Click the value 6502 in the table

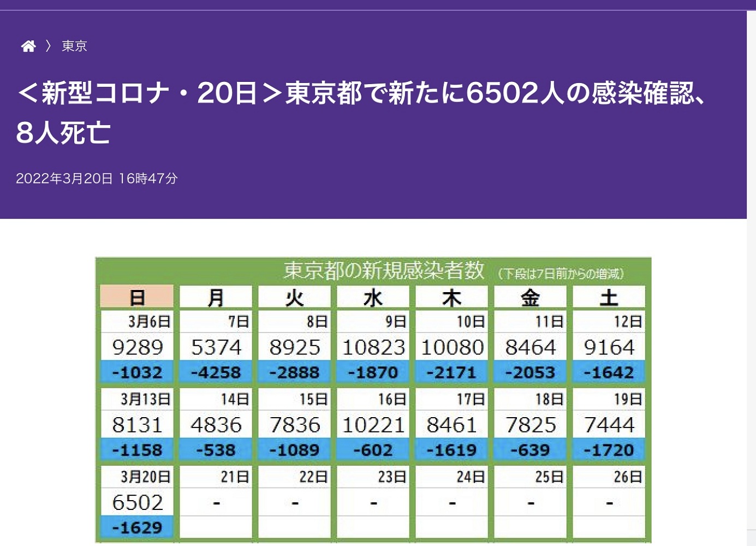(x=137, y=502)
